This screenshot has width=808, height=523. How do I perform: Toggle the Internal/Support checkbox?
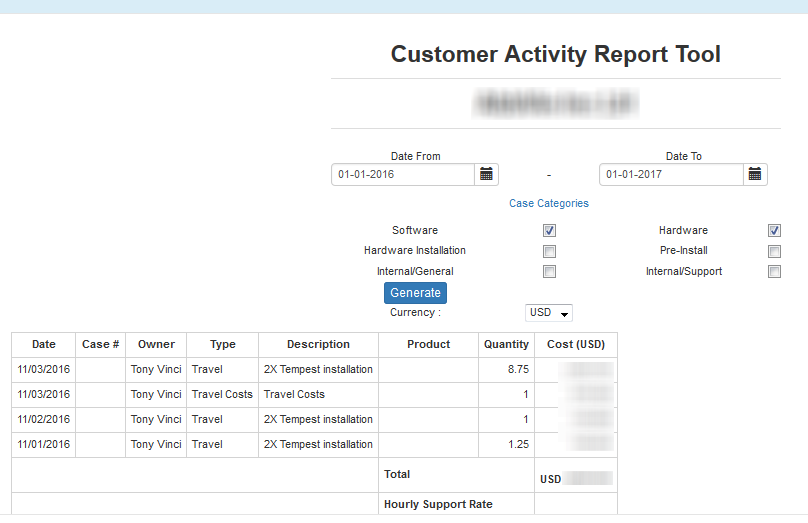774,272
